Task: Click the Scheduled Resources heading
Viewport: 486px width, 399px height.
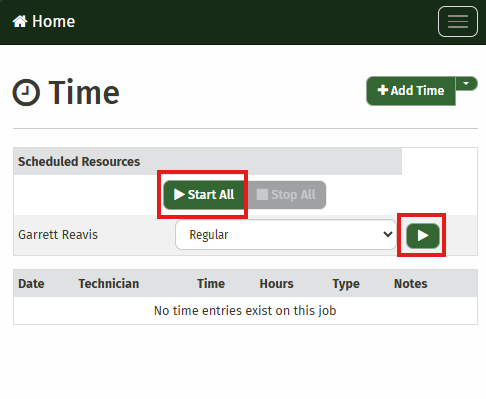Action: 79,162
